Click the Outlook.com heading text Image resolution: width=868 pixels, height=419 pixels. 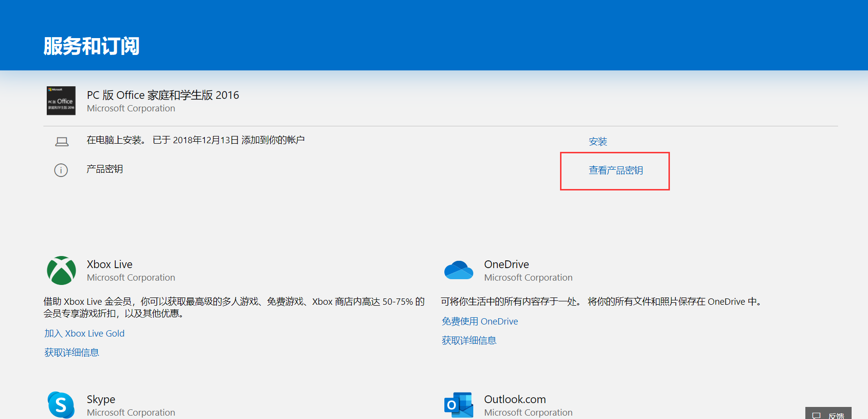(x=515, y=399)
